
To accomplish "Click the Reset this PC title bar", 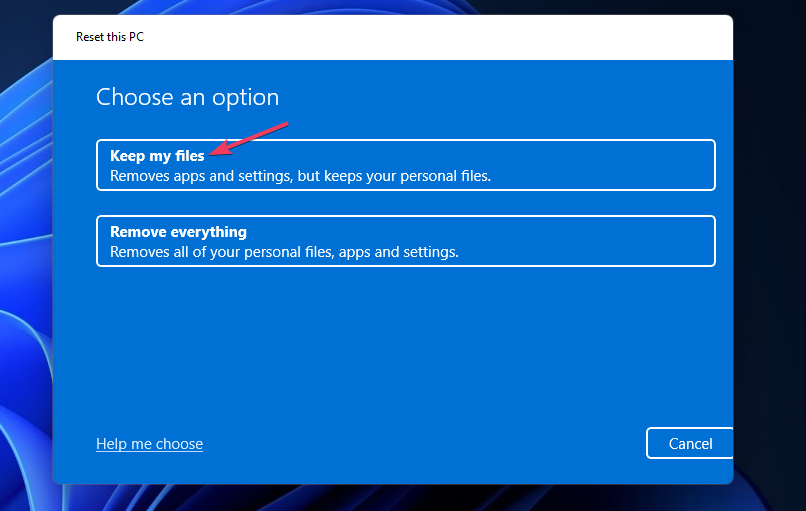I will [110, 37].
